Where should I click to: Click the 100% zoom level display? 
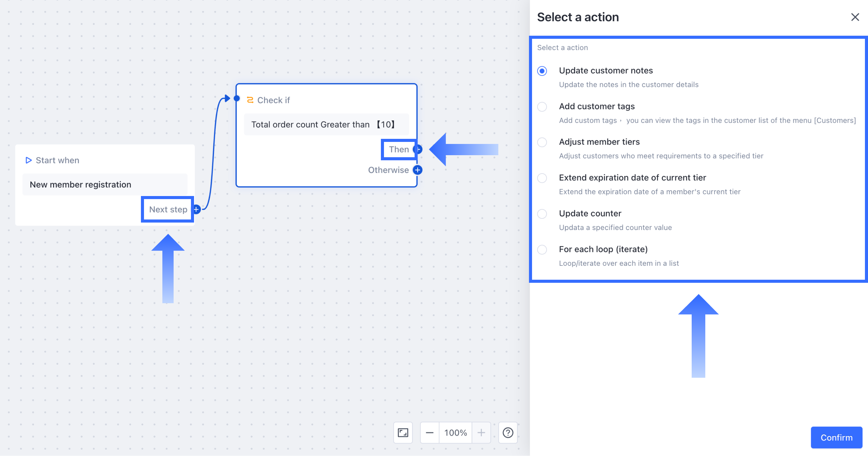(x=455, y=433)
